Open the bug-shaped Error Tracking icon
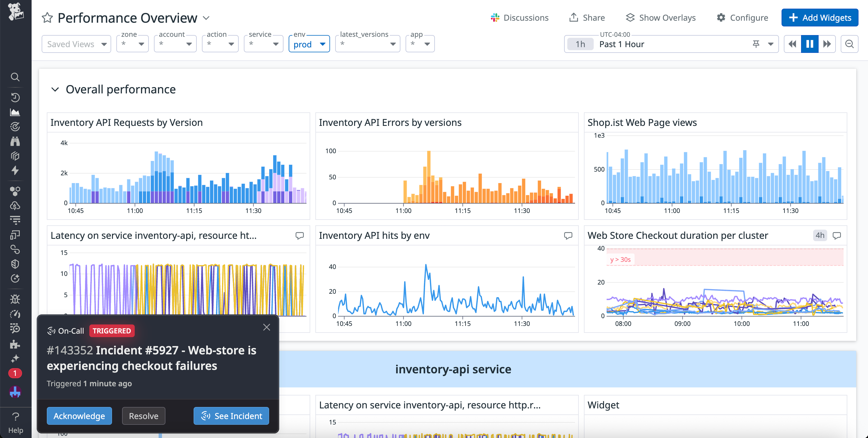This screenshot has height=438, width=868. [x=16, y=299]
